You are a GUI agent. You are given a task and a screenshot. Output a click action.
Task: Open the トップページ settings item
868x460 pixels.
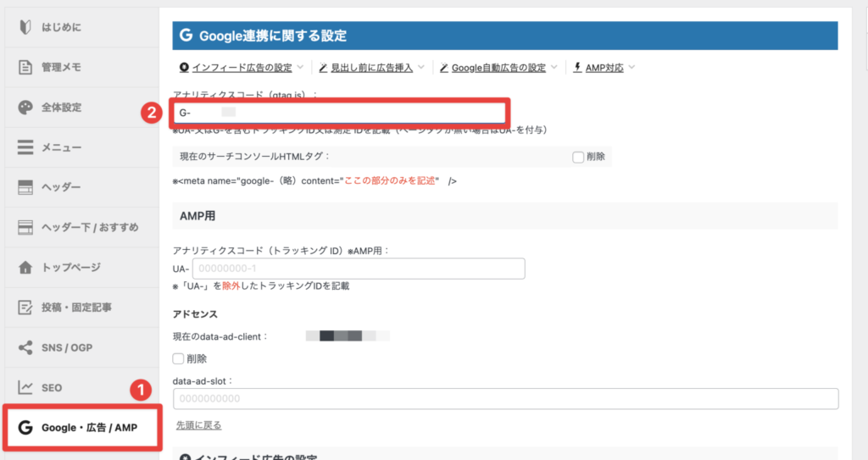pos(82,268)
